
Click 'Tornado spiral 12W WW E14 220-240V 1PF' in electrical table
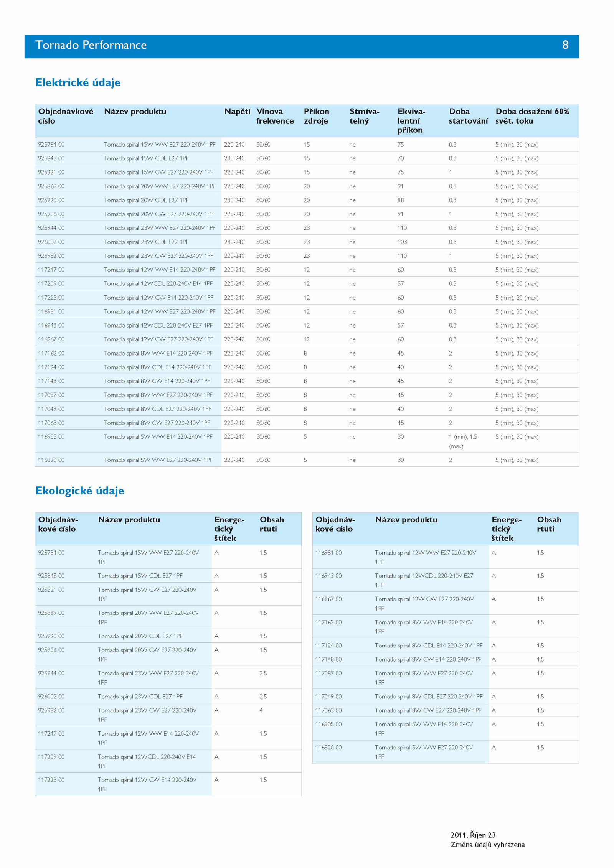pyautogui.click(x=160, y=270)
